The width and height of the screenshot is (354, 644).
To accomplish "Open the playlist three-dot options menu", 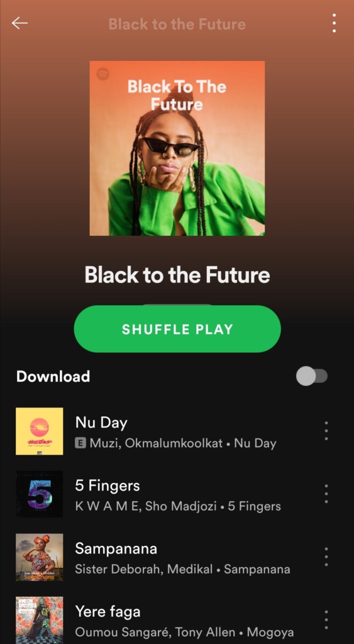I will pos(335,23).
